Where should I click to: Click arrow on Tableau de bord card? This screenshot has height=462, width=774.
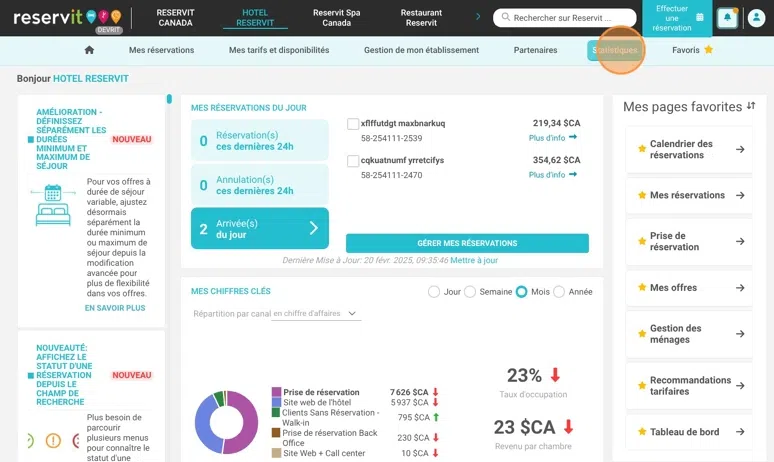740,432
